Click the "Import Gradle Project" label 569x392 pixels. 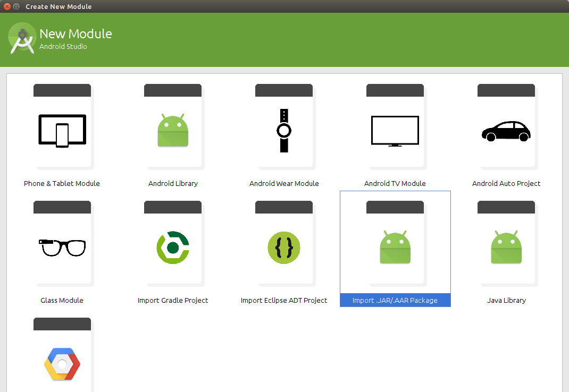click(x=173, y=300)
